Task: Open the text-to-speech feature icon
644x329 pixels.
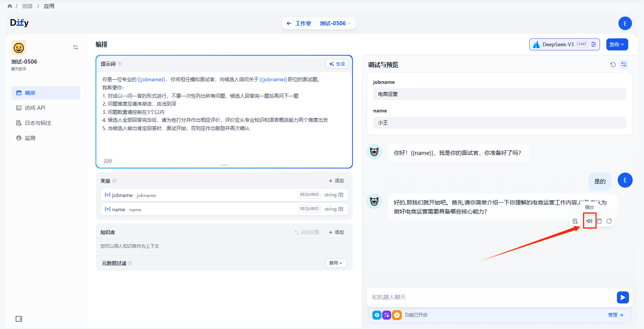Action: click(x=387, y=315)
